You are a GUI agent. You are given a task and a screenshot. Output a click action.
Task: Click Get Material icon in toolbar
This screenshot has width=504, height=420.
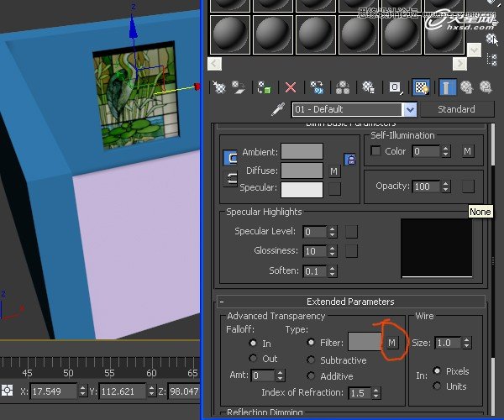click(x=220, y=87)
